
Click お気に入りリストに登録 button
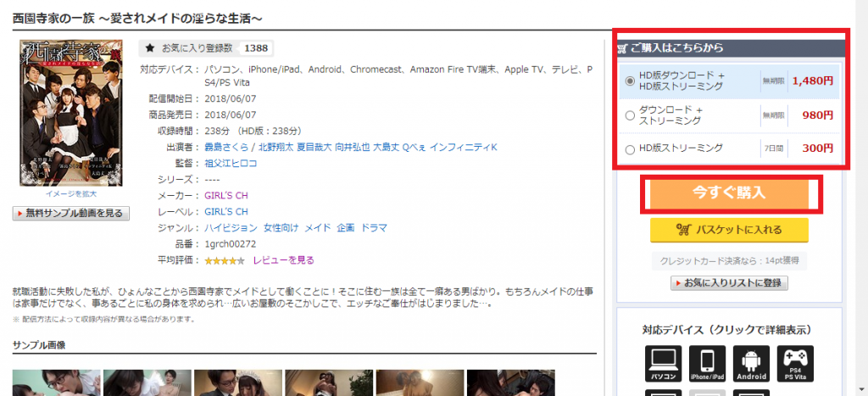pos(729,283)
